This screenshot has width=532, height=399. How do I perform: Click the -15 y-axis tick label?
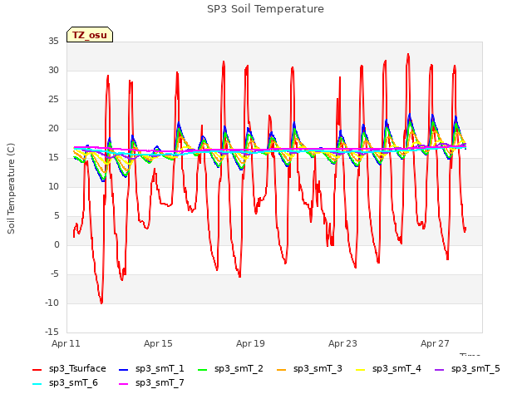coord(52,332)
